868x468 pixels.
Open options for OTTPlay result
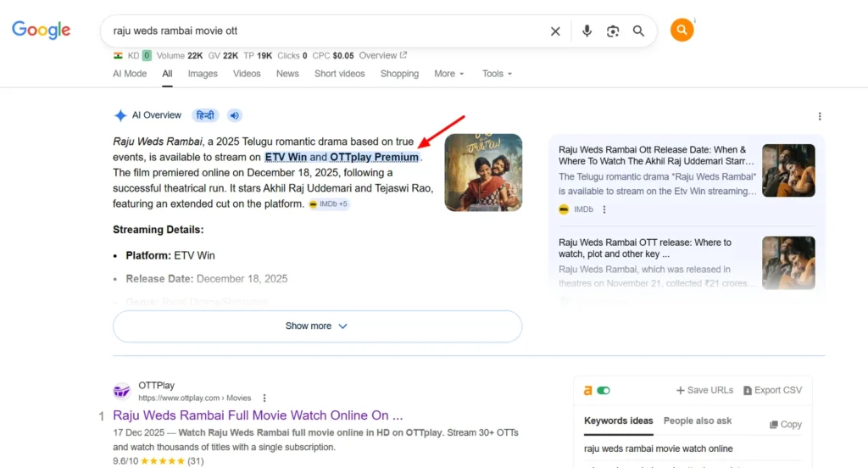click(x=264, y=398)
